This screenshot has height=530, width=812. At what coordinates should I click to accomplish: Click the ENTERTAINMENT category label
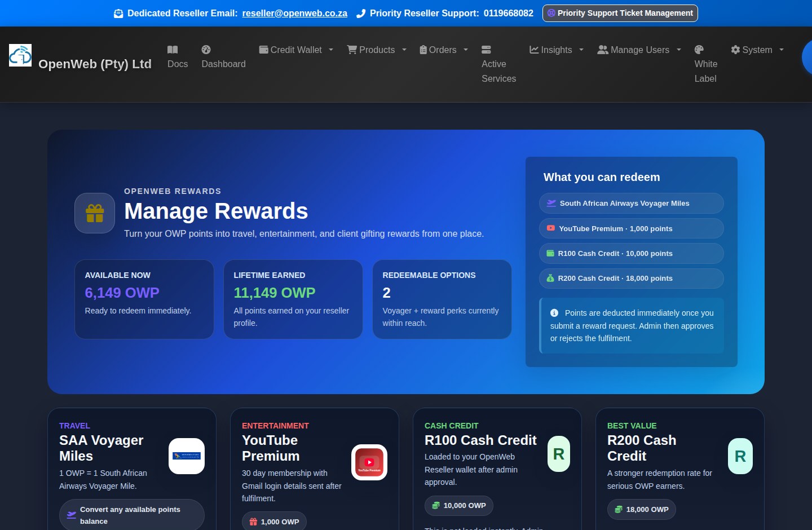pos(275,426)
